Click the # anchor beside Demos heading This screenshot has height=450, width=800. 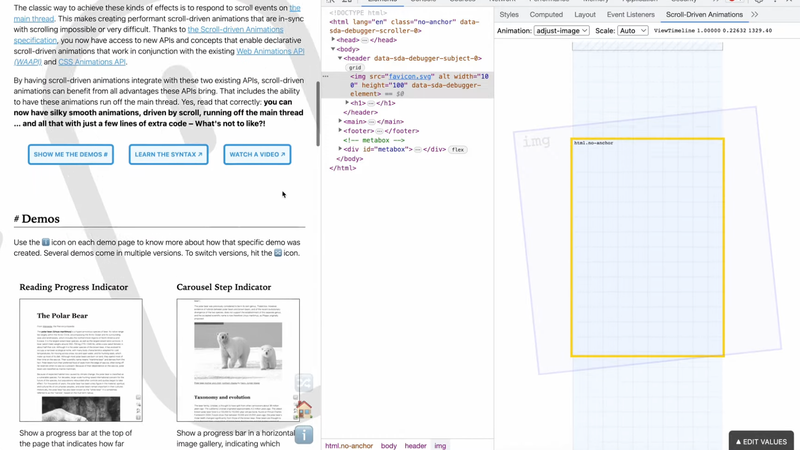(16, 219)
